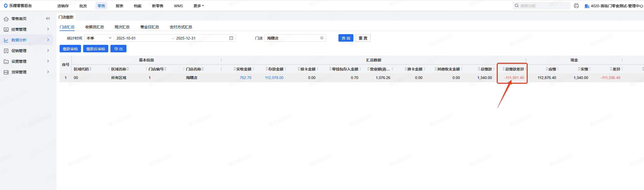The height and width of the screenshot is (190, 644).
Task: Sort by 实收金额 column sort icon
Action: [235, 69]
